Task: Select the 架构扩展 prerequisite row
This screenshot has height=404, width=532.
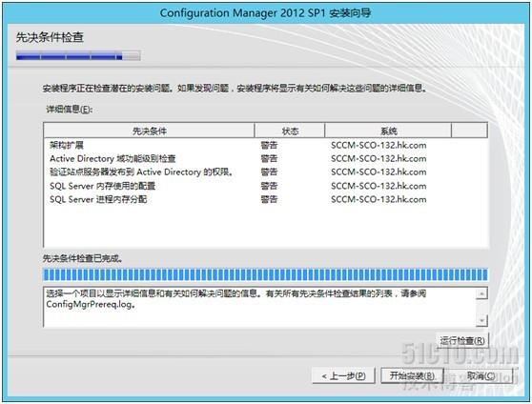Action: tap(266, 145)
